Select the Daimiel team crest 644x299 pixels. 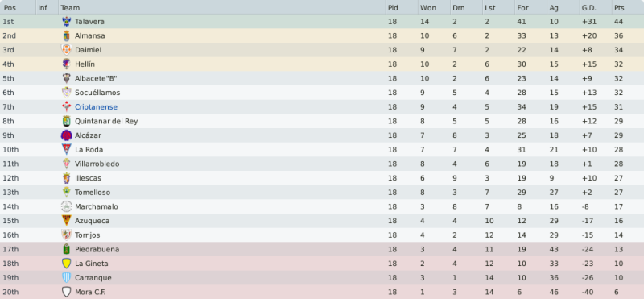pos(66,50)
